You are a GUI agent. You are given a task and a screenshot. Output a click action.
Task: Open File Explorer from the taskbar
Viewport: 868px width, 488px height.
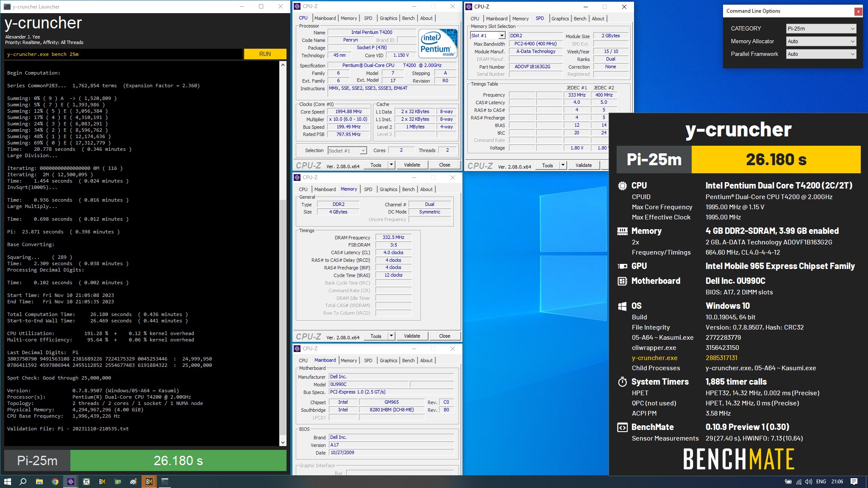(39, 482)
